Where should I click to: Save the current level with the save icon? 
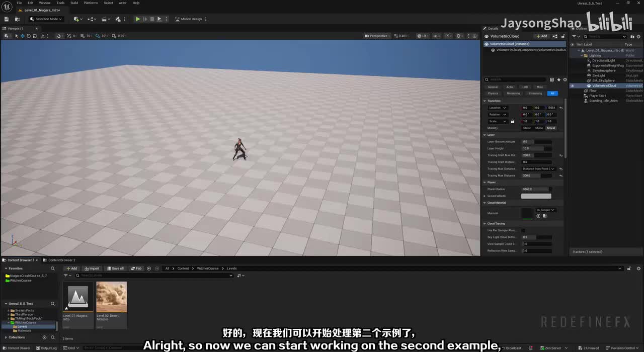7,19
